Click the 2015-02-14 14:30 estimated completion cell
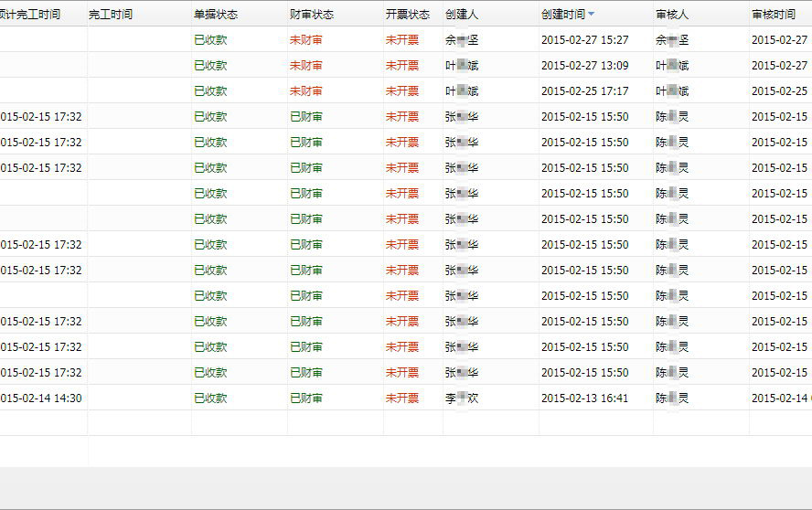The height and width of the screenshot is (510, 812). (x=41, y=398)
